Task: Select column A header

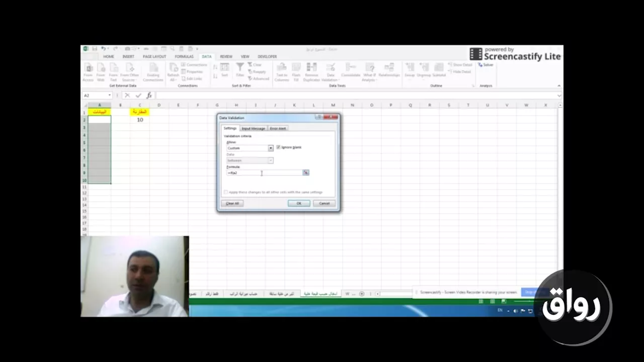Action: [100, 105]
